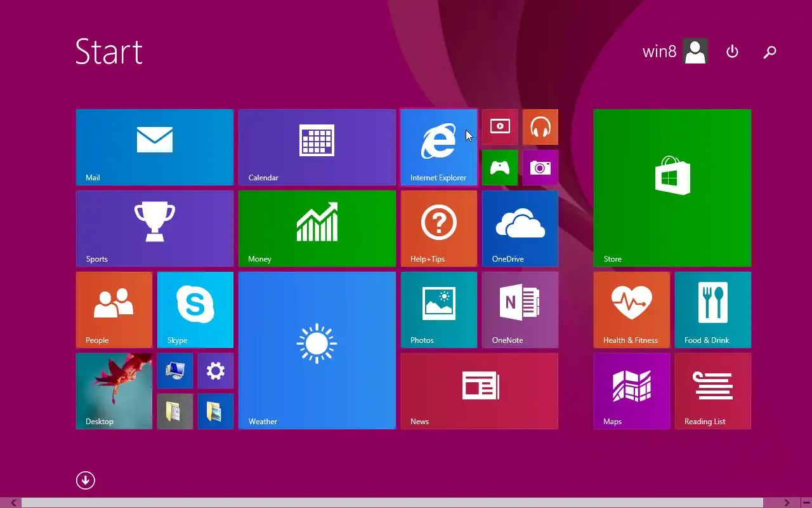This screenshot has height=508, width=812.
Task: Open the News tile
Action: (480, 391)
